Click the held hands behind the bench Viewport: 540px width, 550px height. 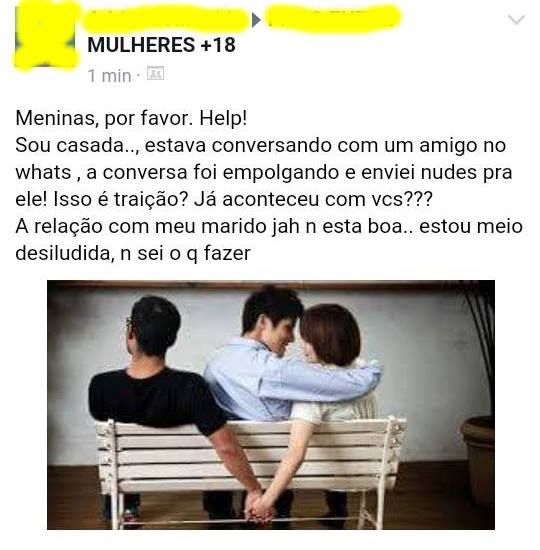click(x=259, y=505)
